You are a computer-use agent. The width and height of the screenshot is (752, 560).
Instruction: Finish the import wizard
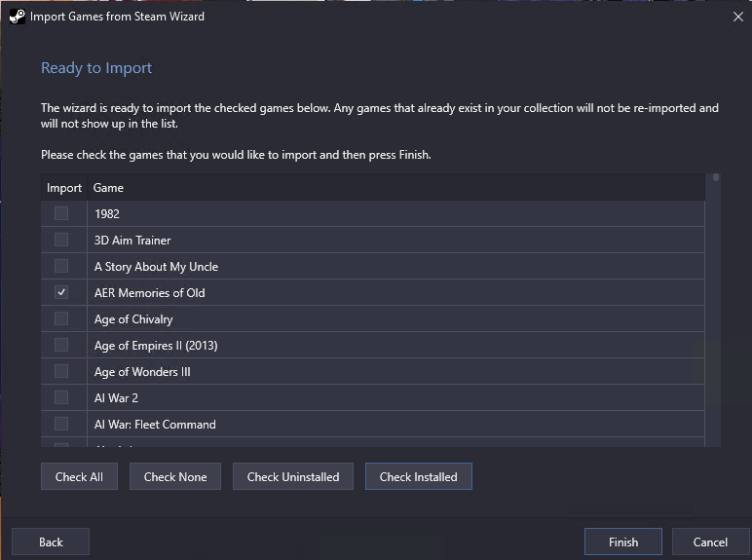[x=623, y=541]
